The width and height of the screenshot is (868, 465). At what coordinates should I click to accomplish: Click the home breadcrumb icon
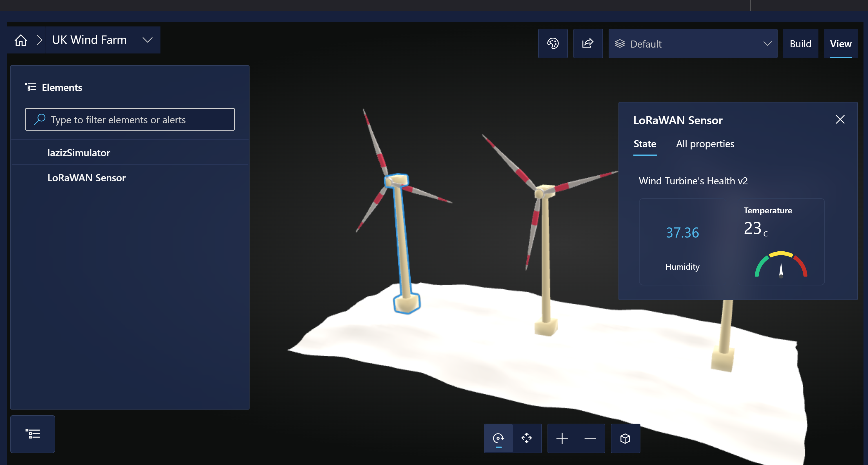(x=21, y=40)
